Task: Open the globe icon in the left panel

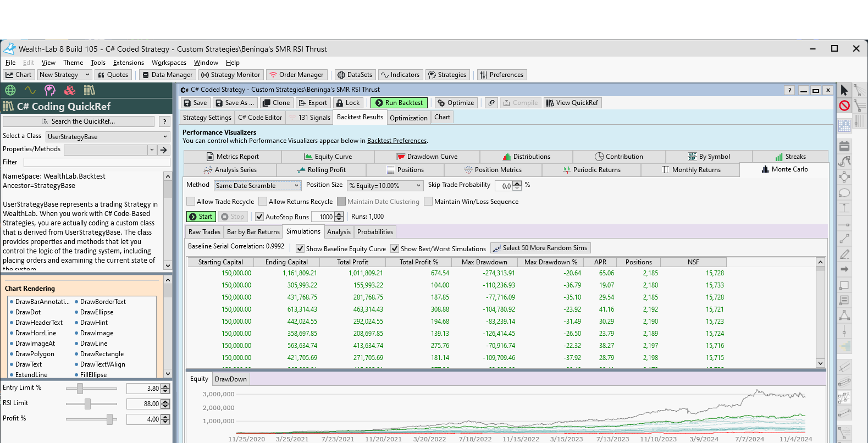Action: 10,90
